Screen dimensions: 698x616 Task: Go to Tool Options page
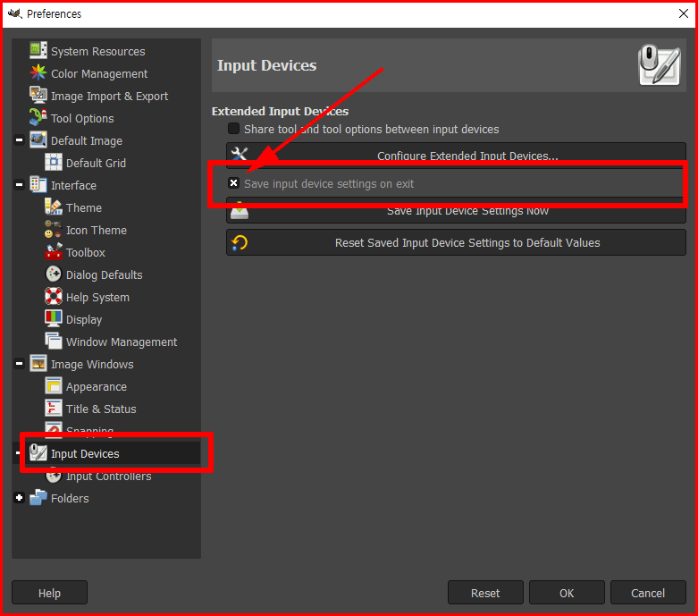point(82,119)
